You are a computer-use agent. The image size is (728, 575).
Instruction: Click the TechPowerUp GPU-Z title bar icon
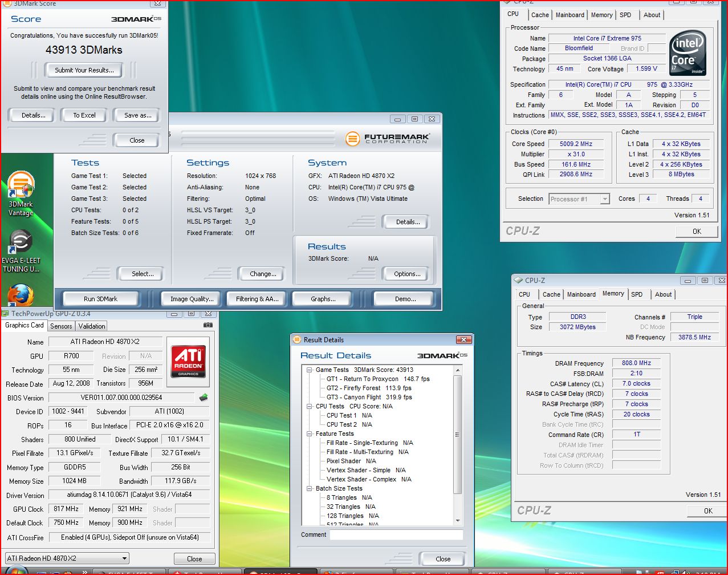[x=5, y=314]
